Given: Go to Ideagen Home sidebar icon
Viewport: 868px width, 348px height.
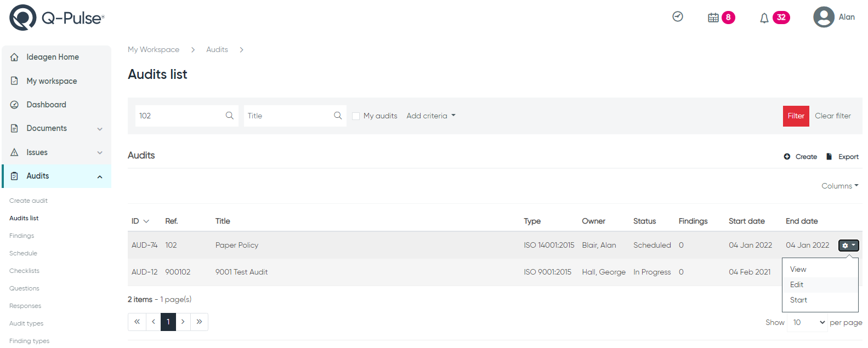Looking at the screenshot, I should click(x=14, y=57).
